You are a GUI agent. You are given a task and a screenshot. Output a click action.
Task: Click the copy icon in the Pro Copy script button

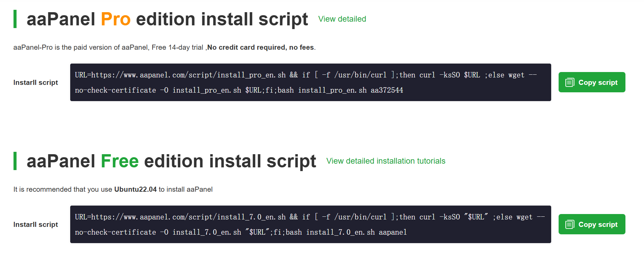pos(570,83)
